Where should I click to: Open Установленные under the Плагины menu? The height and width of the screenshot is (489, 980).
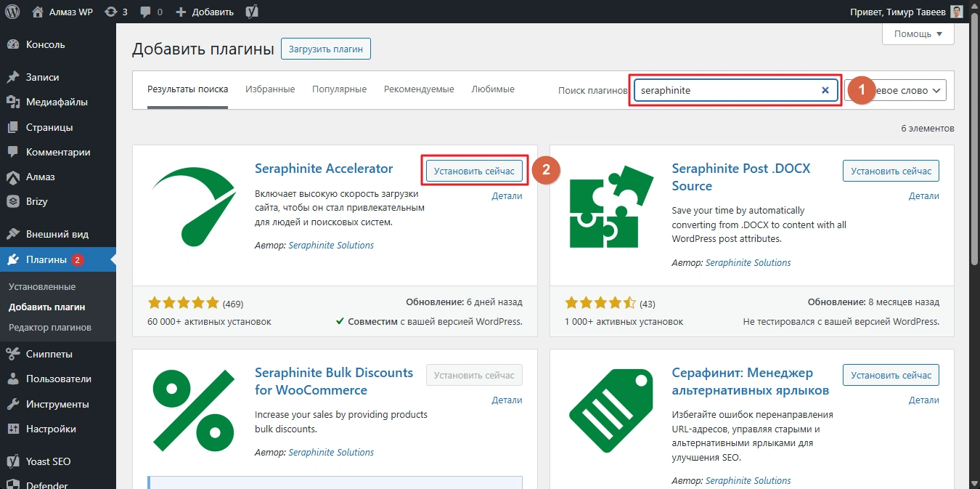point(42,286)
